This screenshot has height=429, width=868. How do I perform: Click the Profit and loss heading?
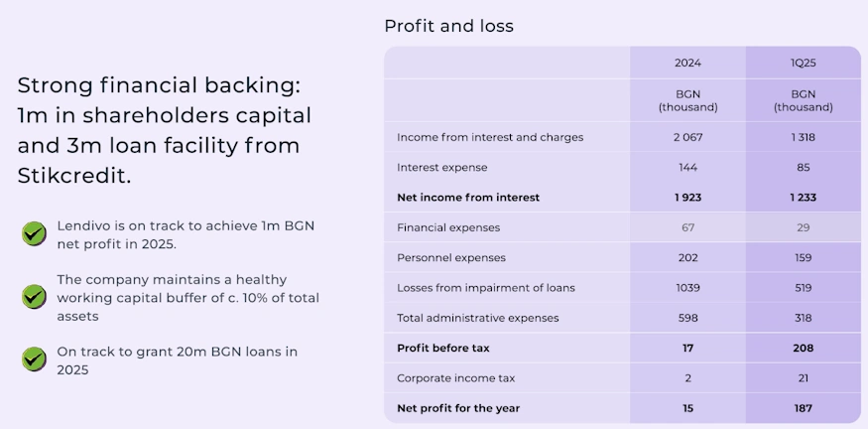pos(449,26)
